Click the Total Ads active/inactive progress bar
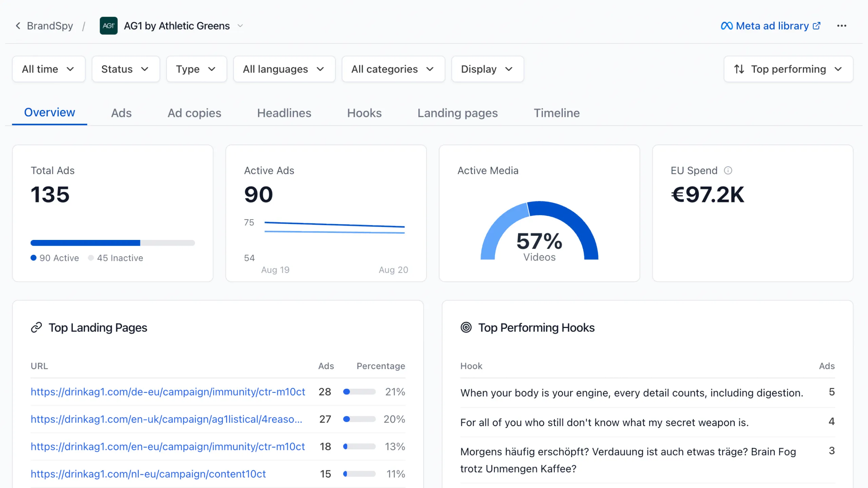This screenshot has width=868, height=488. pyautogui.click(x=113, y=243)
